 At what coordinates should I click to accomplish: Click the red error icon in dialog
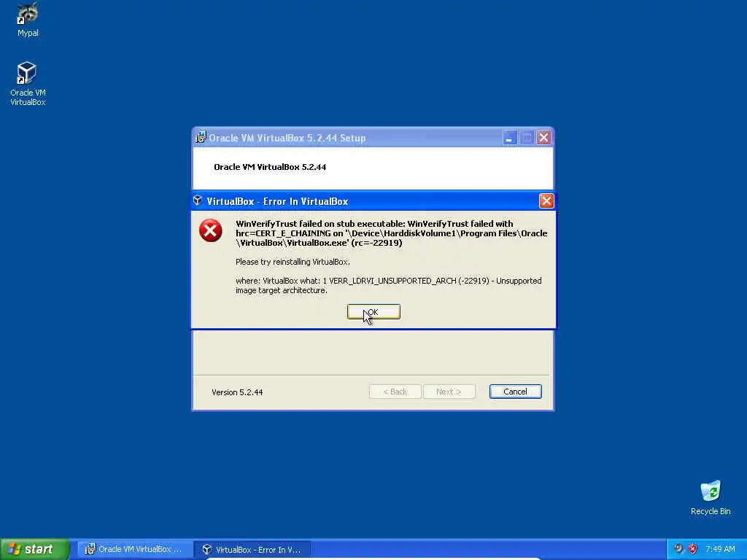pyautogui.click(x=211, y=231)
